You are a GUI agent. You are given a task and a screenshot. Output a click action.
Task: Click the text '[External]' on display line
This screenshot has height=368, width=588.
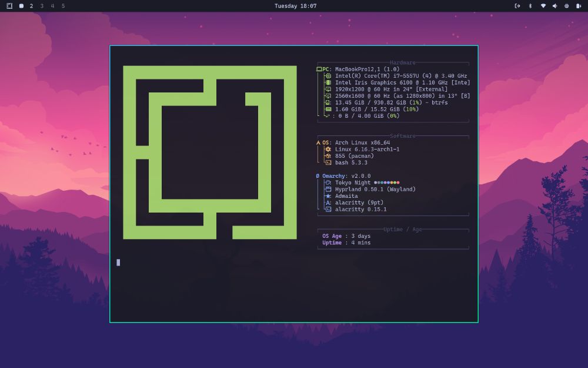click(x=432, y=89)
